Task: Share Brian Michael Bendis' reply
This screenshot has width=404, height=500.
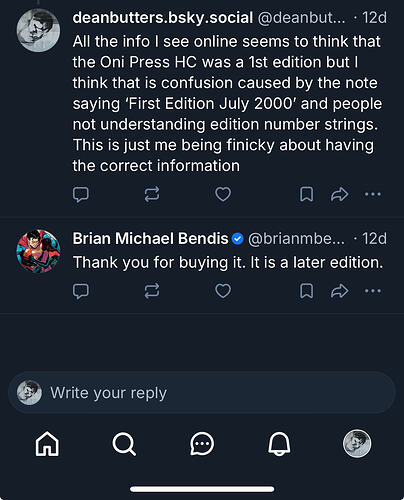Action: point(340,291)
